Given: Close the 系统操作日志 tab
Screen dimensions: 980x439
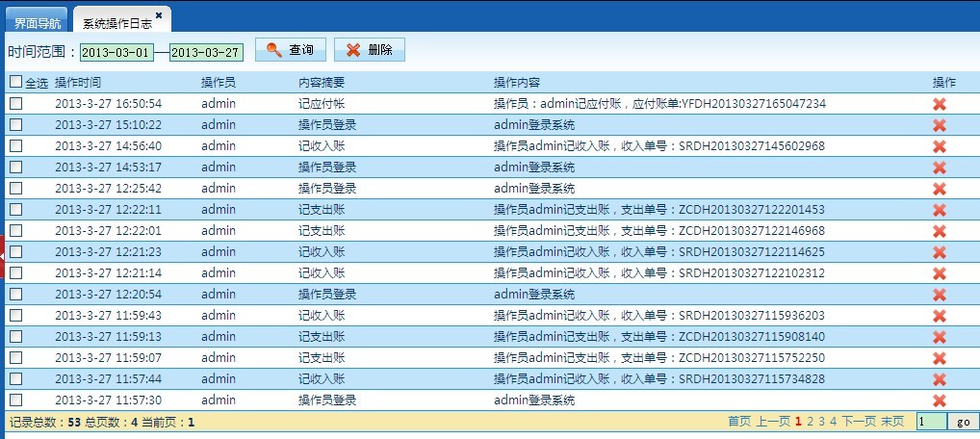Looking at the screenshot, I should [159, 15].
